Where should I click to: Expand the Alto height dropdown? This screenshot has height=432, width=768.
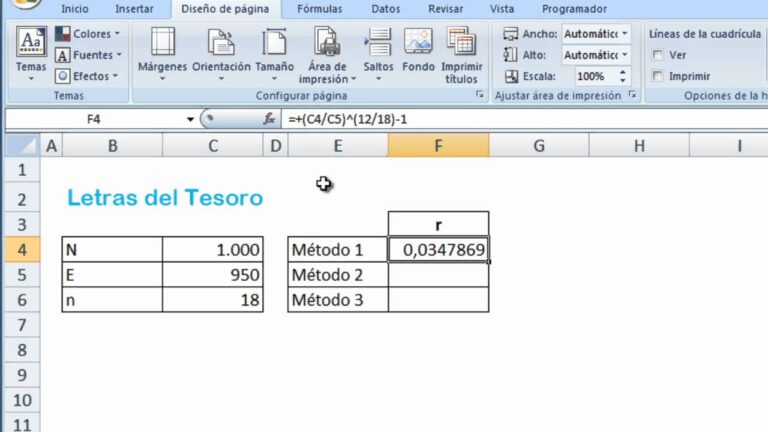tap(625, 55)
